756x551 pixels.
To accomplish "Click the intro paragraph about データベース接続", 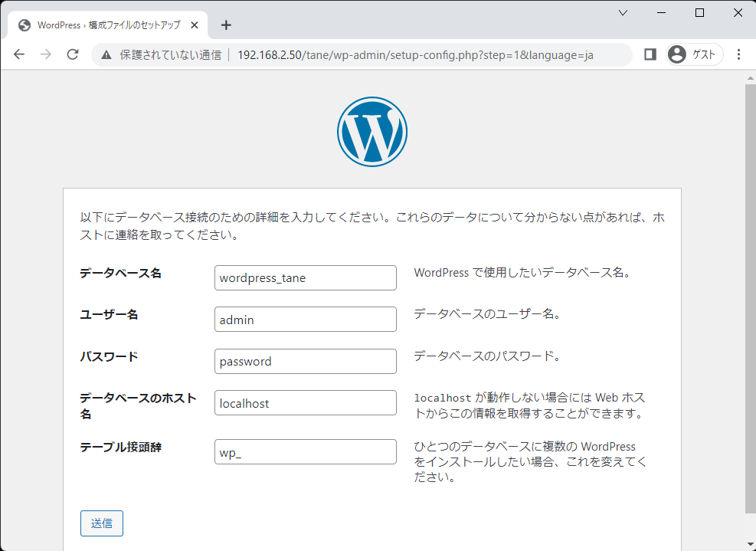I will coord(372,226).
